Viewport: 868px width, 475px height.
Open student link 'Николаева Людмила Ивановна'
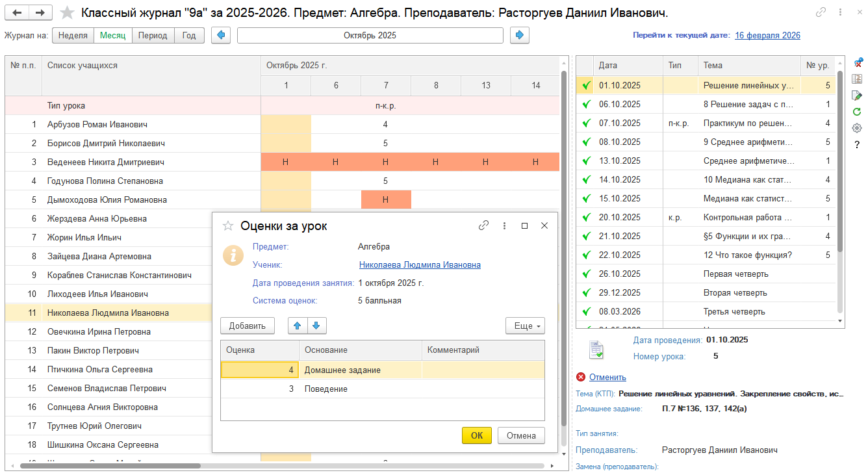click(x=420, y=265)
